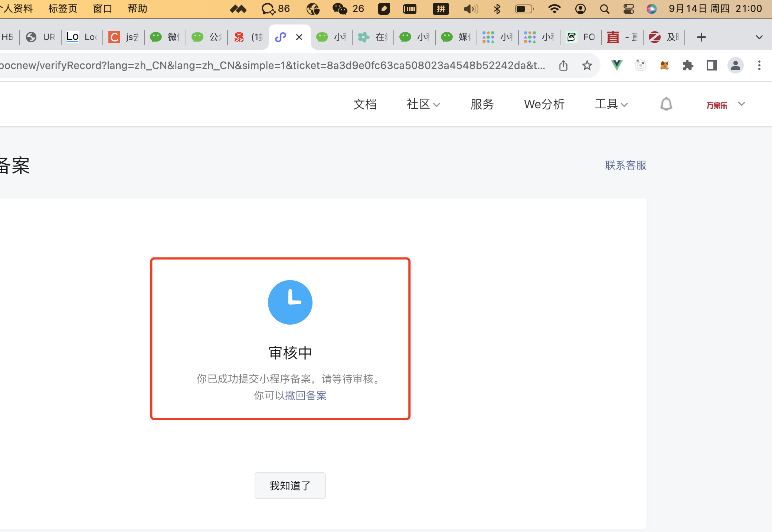Open macOS Control Center icon
Viewport: 772px width, 532px height.
point(628,9)
